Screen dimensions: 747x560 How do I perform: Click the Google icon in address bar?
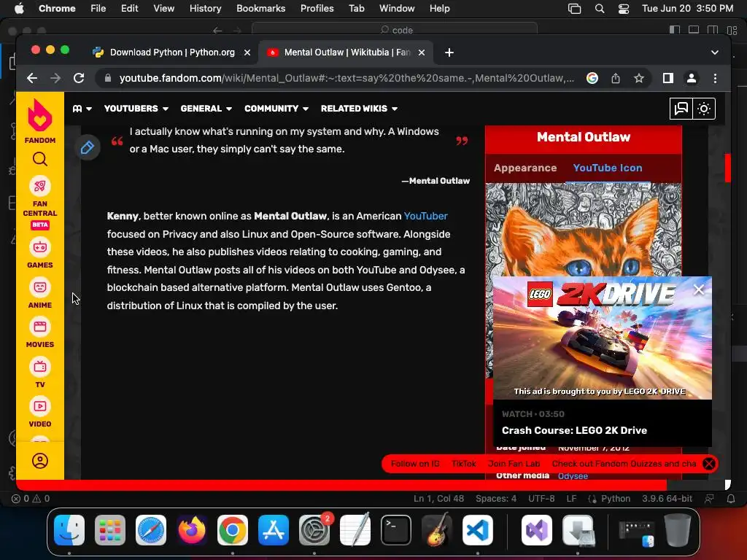coord(592,78)
